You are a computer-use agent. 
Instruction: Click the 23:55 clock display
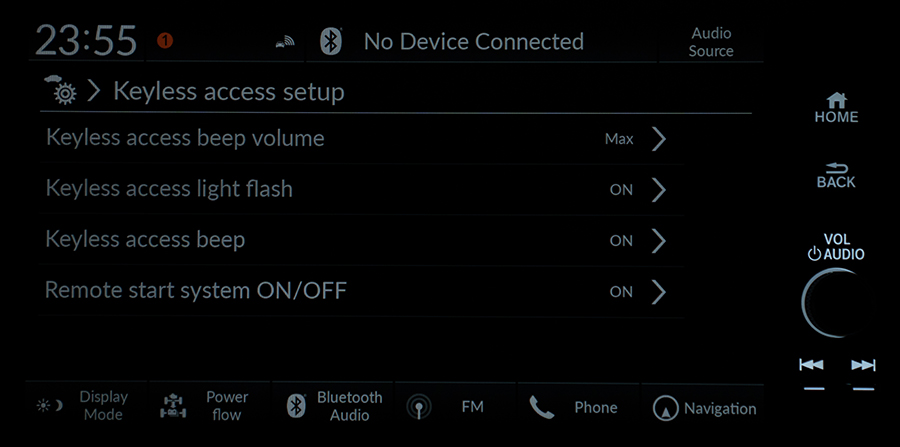tap(86, 41)
